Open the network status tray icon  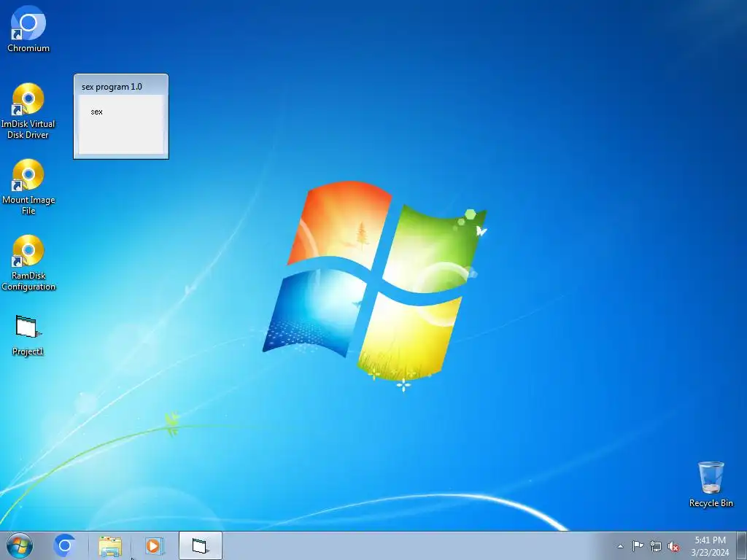(x=656, y=546)
